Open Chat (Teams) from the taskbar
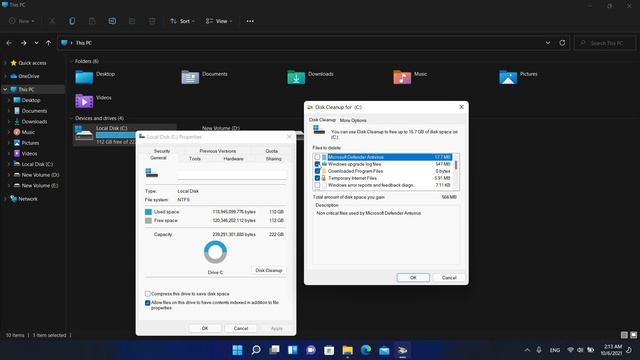The height and width of the screenshot is (360, 640). [x=311, y=350]
